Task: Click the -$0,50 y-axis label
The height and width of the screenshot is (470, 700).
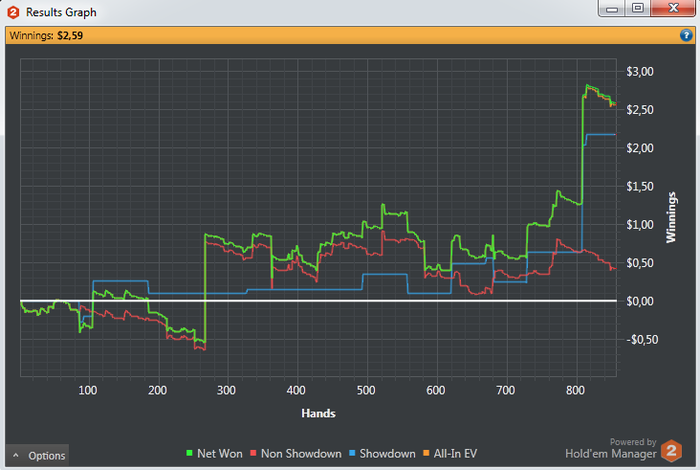Action: click(x=642, y=340)
